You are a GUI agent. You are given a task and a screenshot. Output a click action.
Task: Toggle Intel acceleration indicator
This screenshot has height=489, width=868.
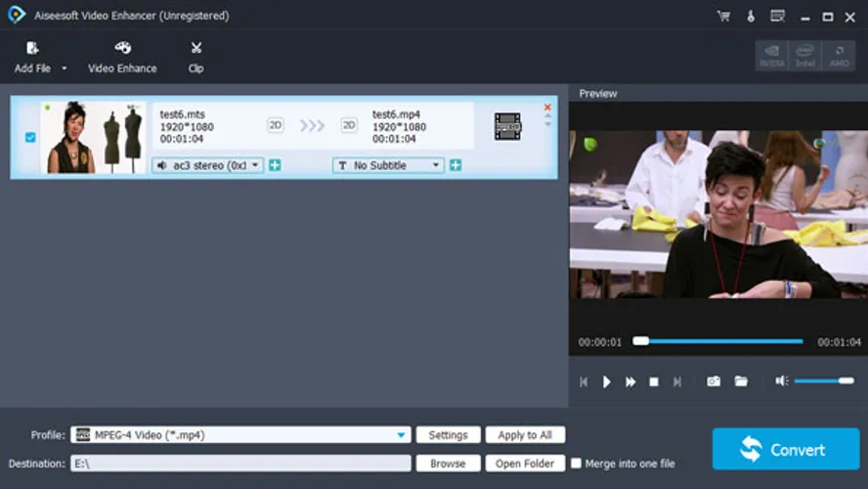point(804,56)
